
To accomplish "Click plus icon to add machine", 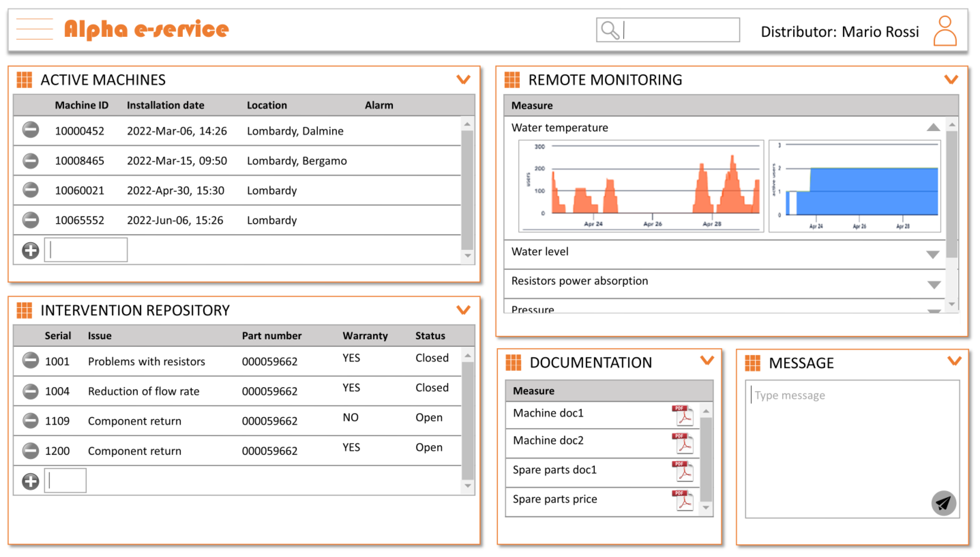I will pyautogui.click(x=31, y=251).
